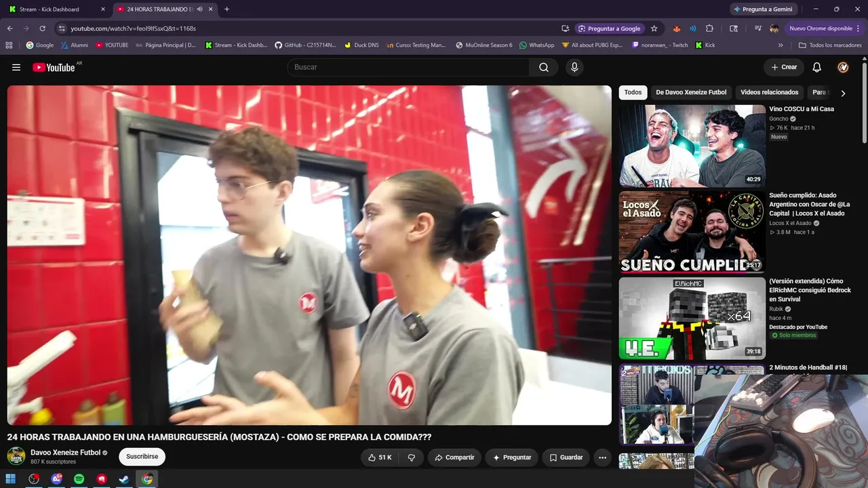The height and width of the screenshot is (488, 868).
Task: Select the De Davoo Xeneize Futbol chip
Action: coord(691,92)
